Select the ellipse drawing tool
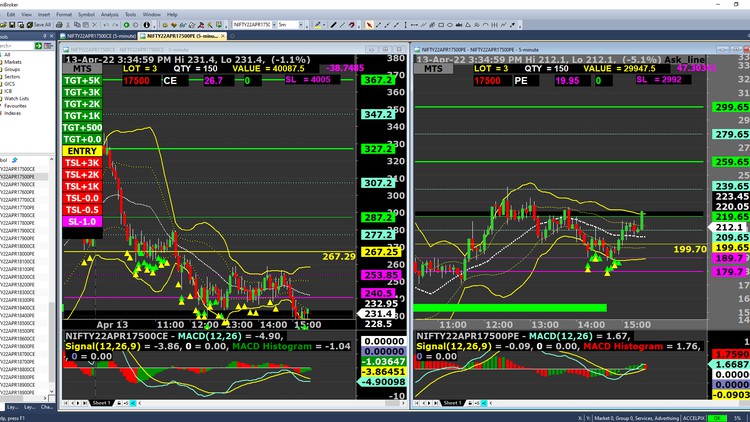Image resolution: width=750 pixels, height=422 pixels. tap(450, 25)
